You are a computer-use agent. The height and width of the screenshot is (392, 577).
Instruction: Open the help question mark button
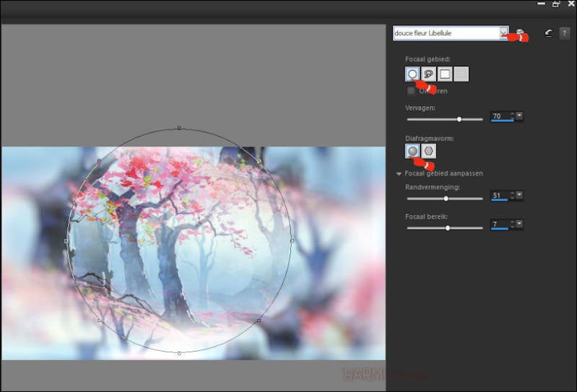565,33
